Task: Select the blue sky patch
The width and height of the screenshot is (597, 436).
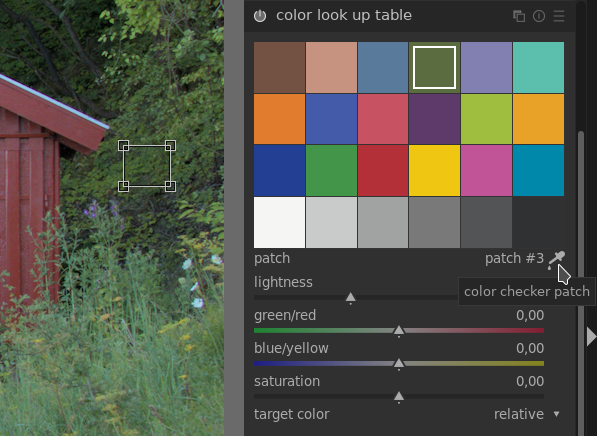Action: pyautogui.click(x=383, y=67)
